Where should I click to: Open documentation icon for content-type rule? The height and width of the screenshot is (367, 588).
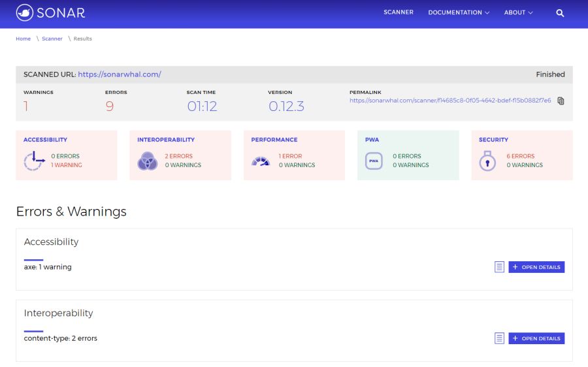499,338
